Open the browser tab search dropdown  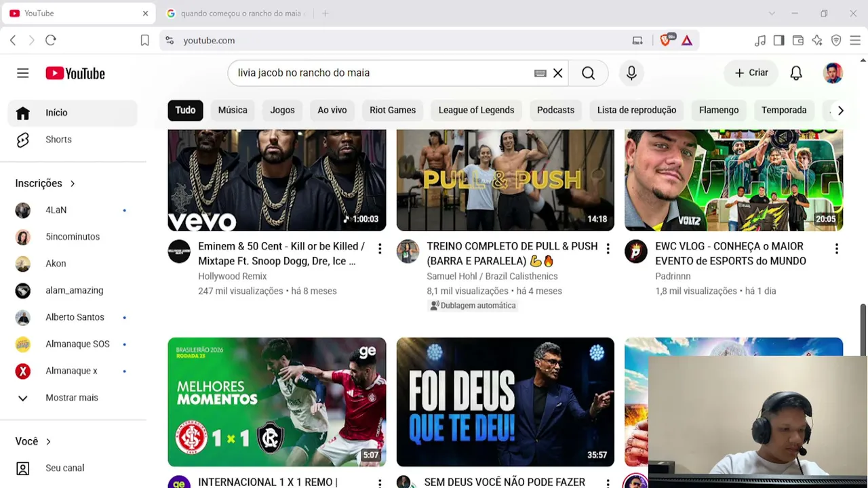pyautogui.click(x=772, y=14)
